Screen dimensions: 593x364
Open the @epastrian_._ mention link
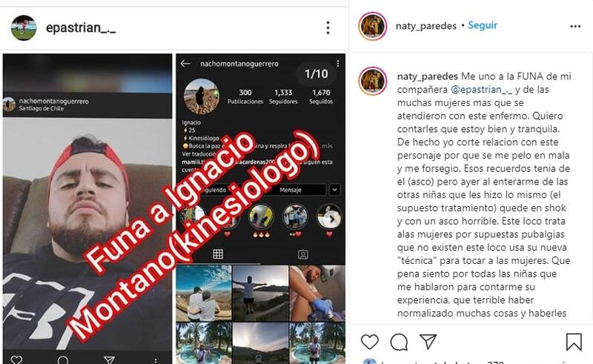(x=481, y=90)
